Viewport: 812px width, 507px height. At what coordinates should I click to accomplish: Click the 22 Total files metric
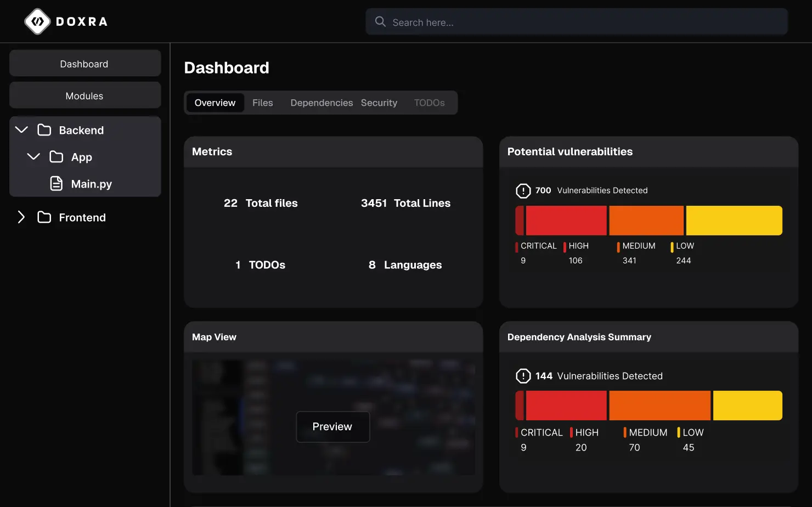pyautogui.click(x=261, y=203)
